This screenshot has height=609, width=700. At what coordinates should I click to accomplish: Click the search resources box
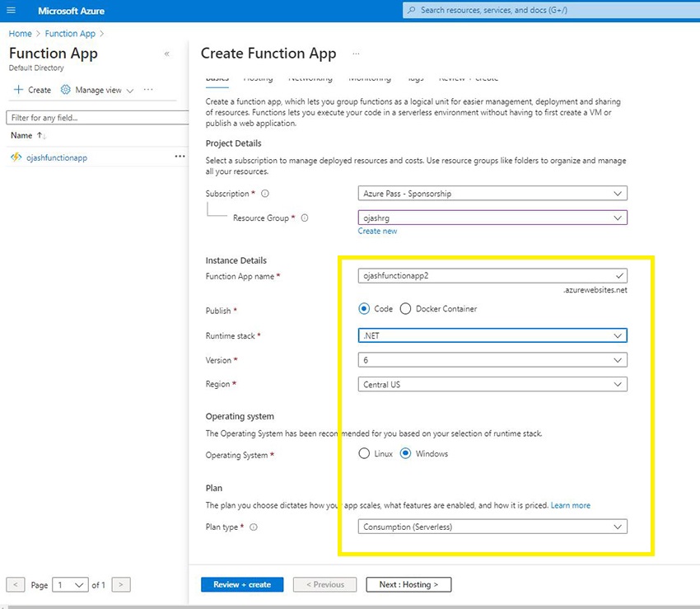[x=551, y=10]
